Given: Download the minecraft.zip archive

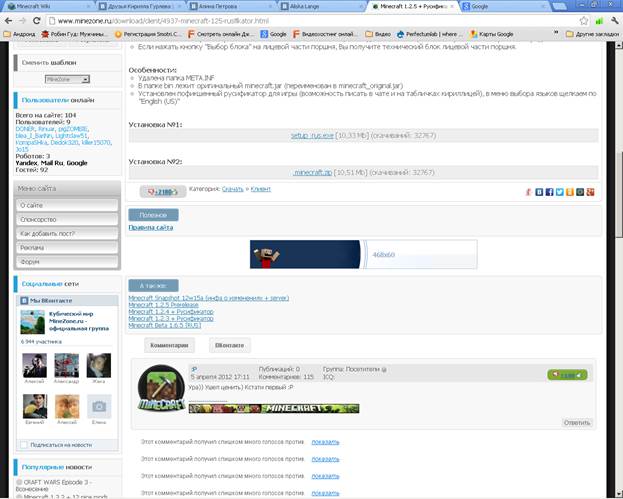Looking at the screenshot, I should pos(312,172).
